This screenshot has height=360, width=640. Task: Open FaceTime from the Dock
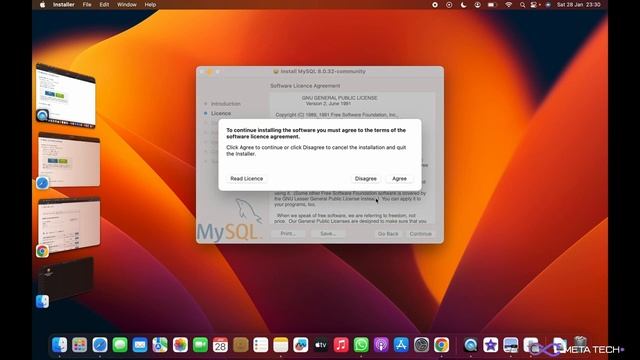coord(200,345)
